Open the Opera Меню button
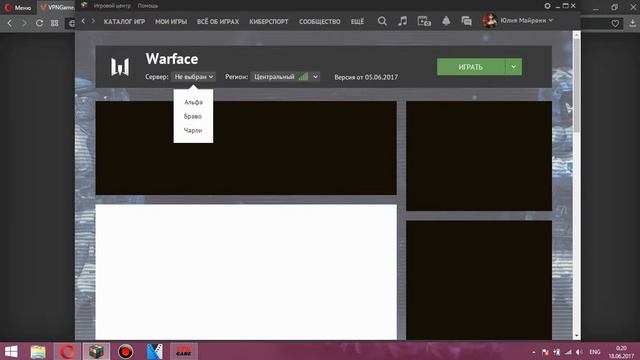The width and height of the screenshot is (640, 360). point(18,7)
